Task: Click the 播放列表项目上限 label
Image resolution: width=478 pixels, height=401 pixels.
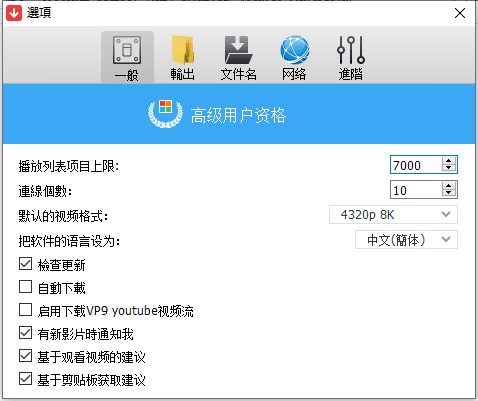Action: coord(69,166)
